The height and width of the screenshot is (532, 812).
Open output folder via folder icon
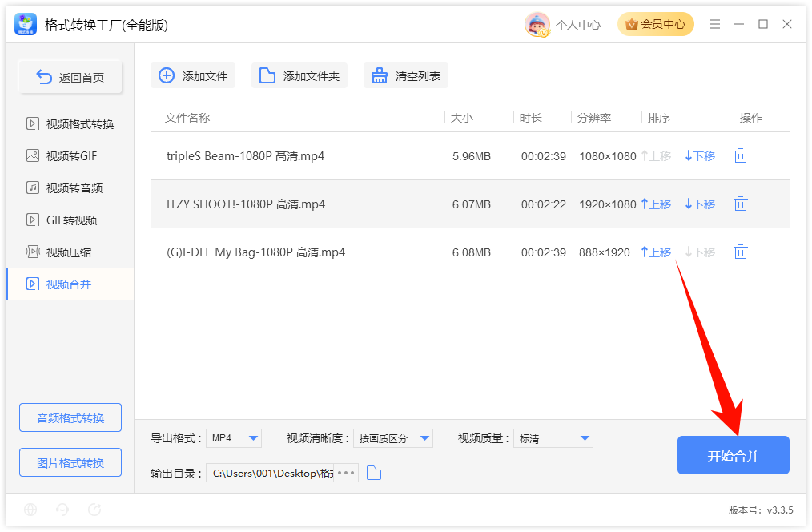(374, 473)
